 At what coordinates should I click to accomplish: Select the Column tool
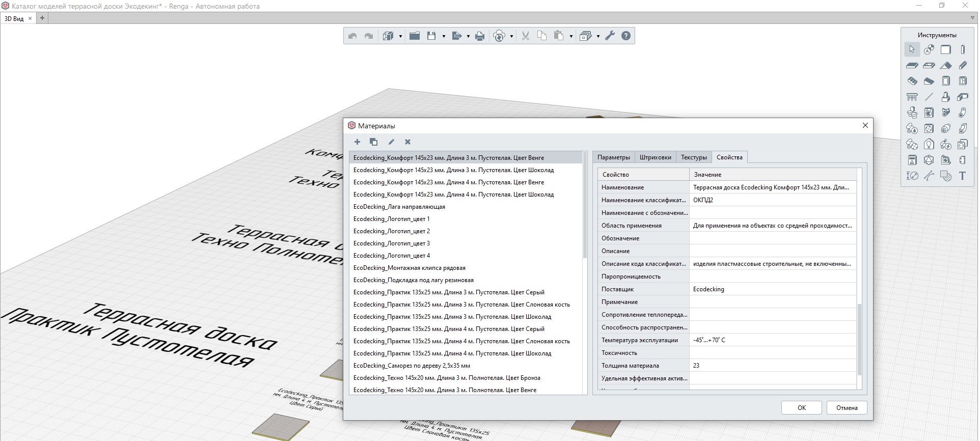coord(963,49)
